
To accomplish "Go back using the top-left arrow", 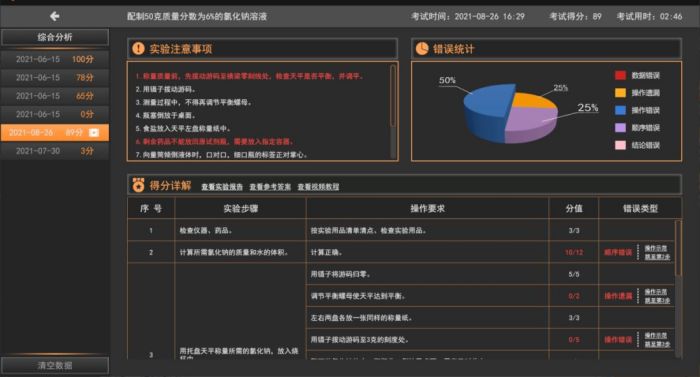I will tap(54, 17).
